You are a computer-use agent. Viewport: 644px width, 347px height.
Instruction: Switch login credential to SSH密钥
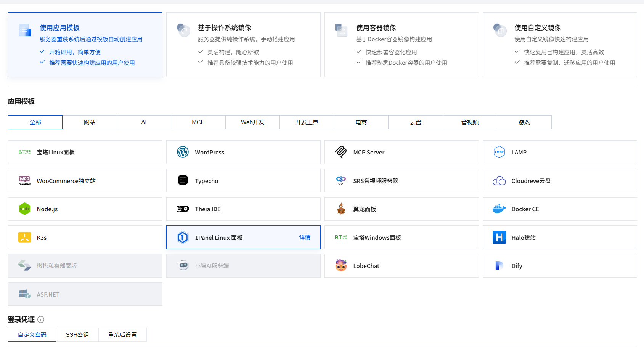coord(77,334)
